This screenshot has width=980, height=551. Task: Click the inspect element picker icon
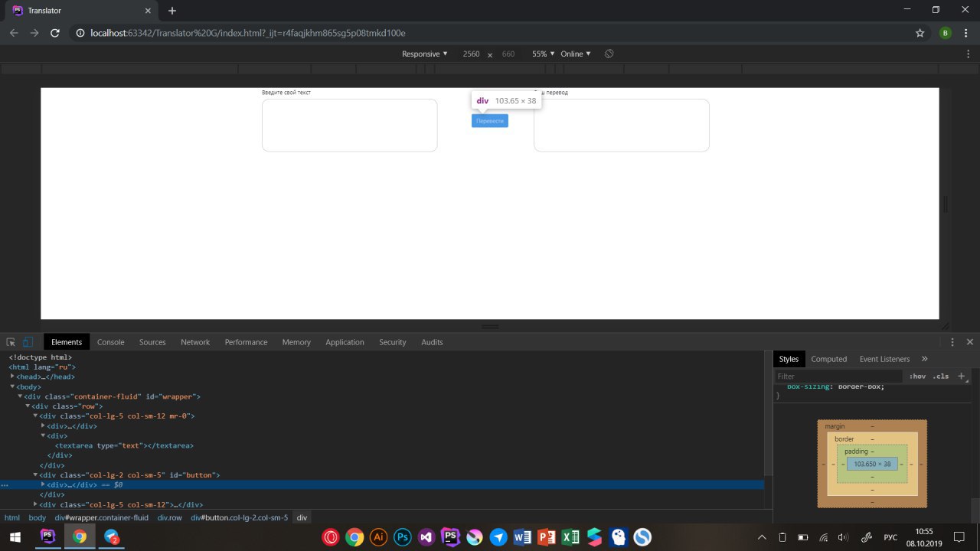pos(11,342)
